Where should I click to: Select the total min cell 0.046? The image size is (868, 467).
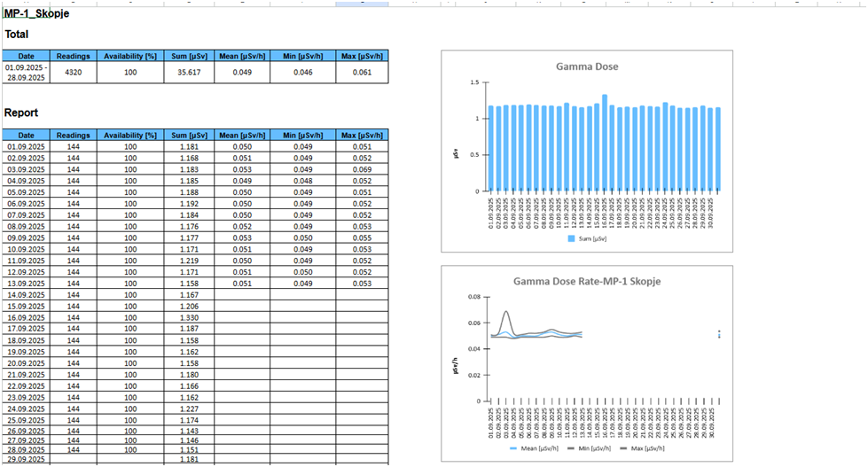(303, 73)
